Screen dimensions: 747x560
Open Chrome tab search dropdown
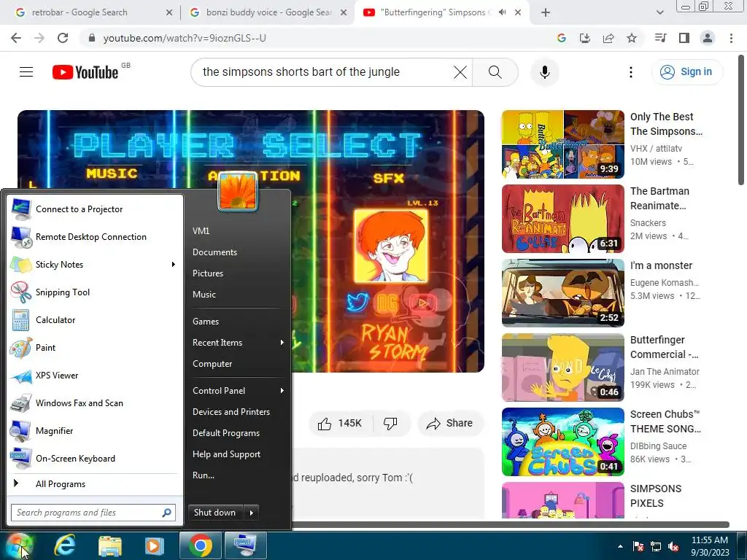click(659, 12)
